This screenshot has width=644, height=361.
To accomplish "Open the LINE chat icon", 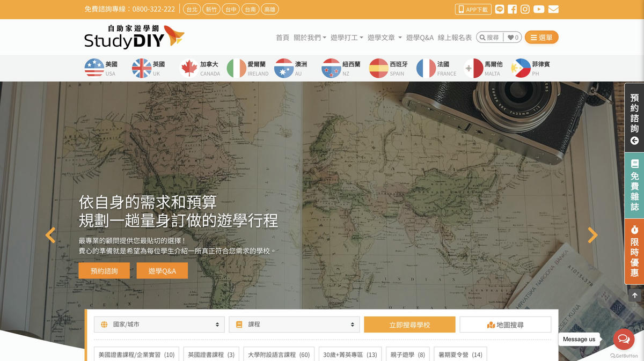I will click(x=499, y=9).
